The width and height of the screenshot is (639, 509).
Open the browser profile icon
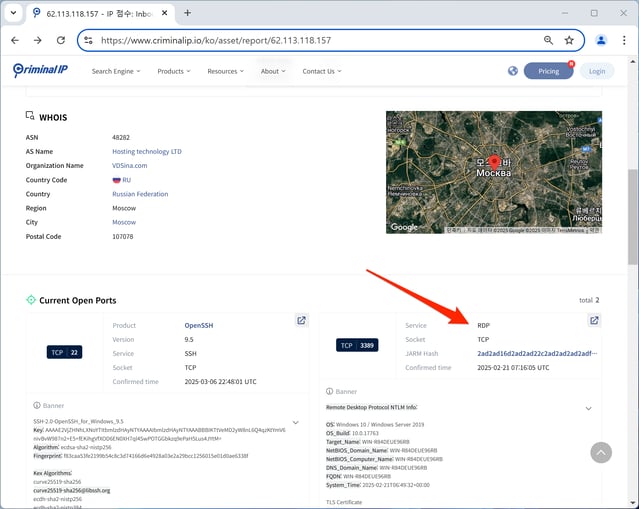pos(601,40)
